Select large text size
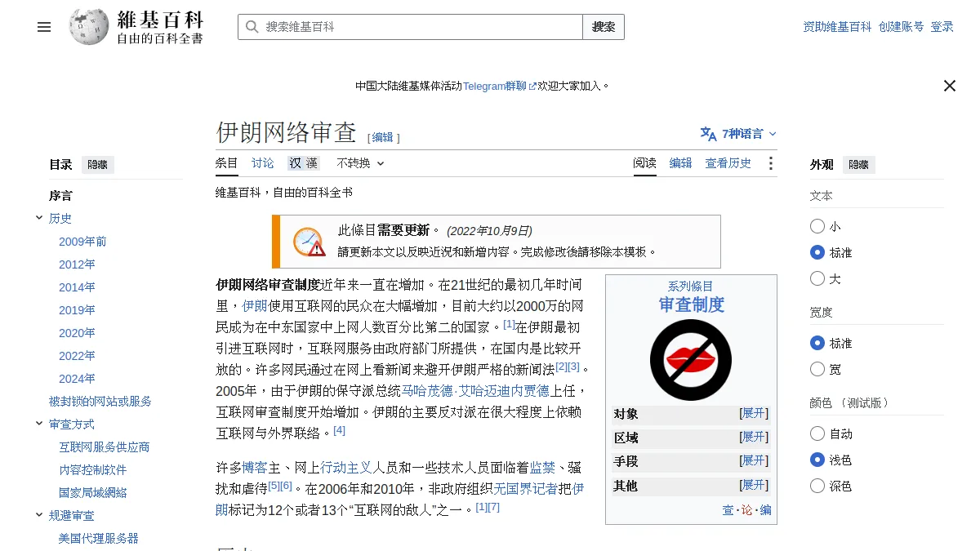 tap(817, 278)
